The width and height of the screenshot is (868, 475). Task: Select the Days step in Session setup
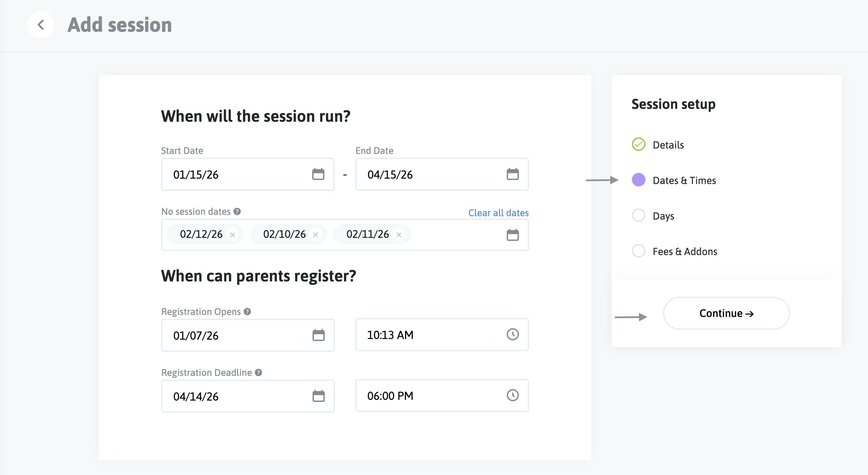pos(663,216)
